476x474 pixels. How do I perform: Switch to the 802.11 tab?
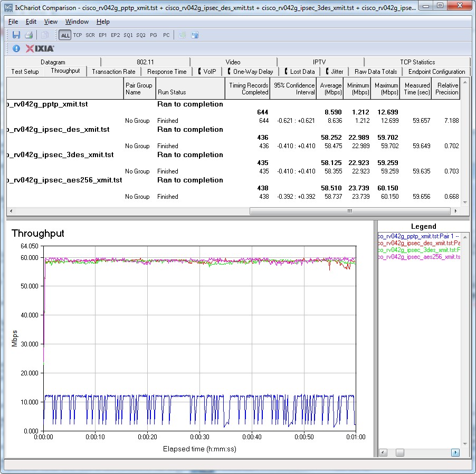[x=146, y=62]
